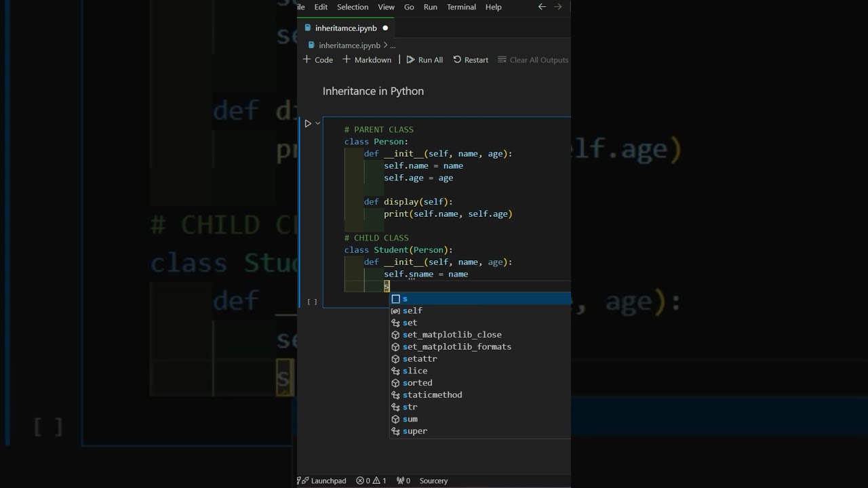The height and width of the screenshot is (488, 868).
Task: Open the Terminal menu
Action: coord(461,7)
